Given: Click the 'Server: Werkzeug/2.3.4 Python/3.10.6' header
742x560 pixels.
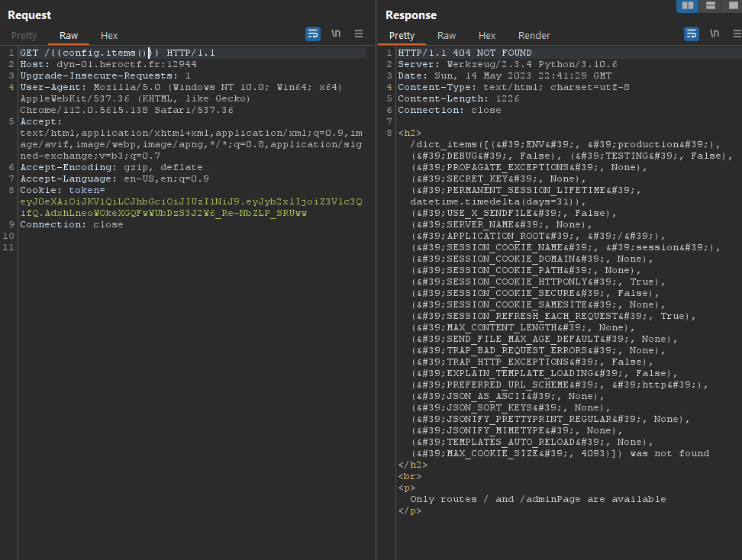Looking at the screenshot, I should [x=508, y=64].
